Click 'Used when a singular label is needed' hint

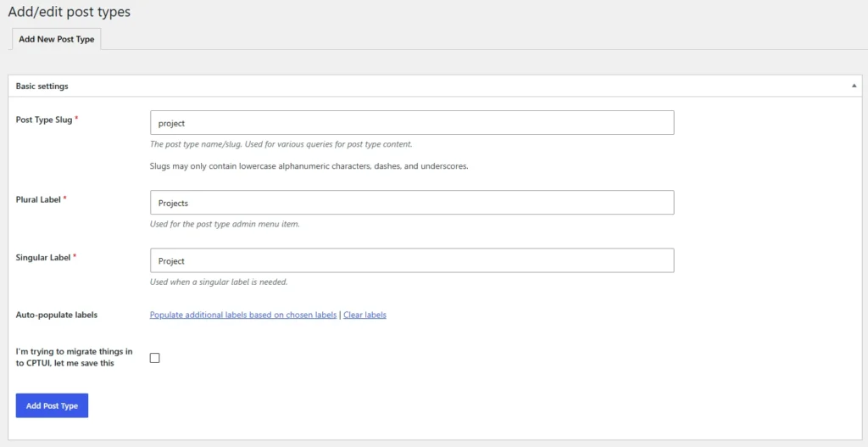click(x=219, y=282)
